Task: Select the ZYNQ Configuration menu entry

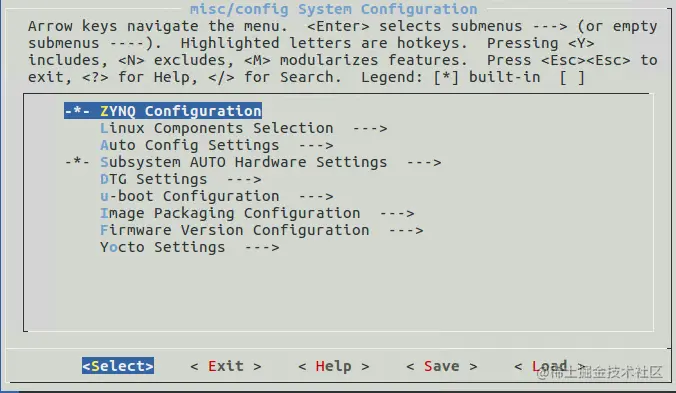Action: click(x=163, y=111)
